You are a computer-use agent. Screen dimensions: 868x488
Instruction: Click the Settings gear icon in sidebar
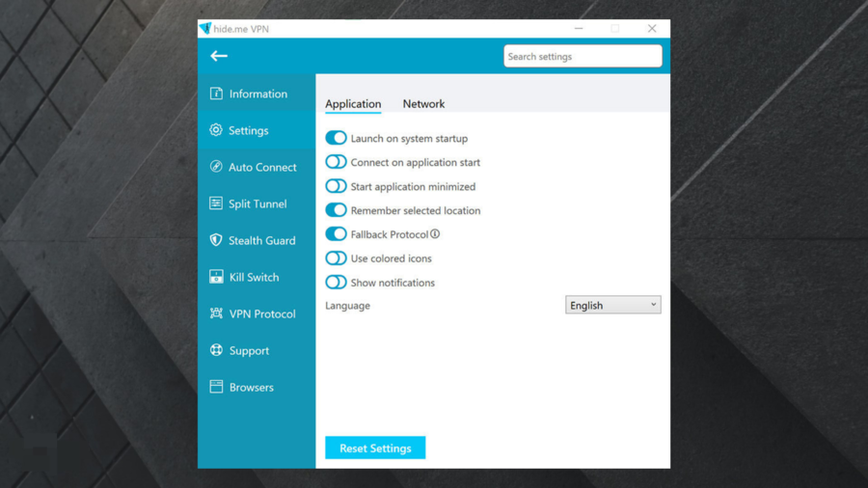pos(216,130)
